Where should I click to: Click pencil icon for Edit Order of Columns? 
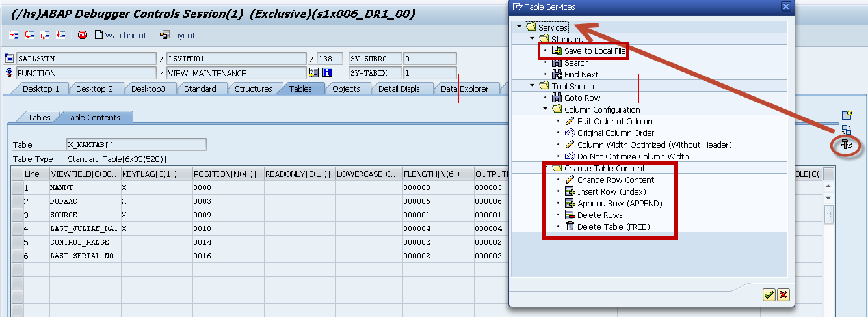click(570, 122)
